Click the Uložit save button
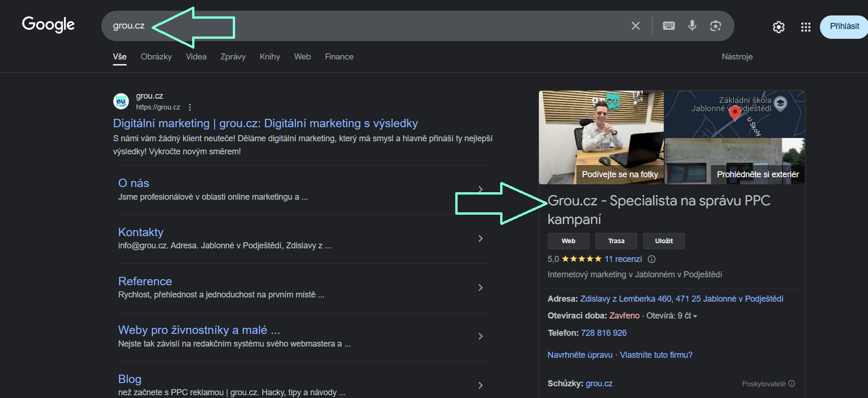Image resolution: width=868 pixels, height=398 pixels. tap(664, 241)
